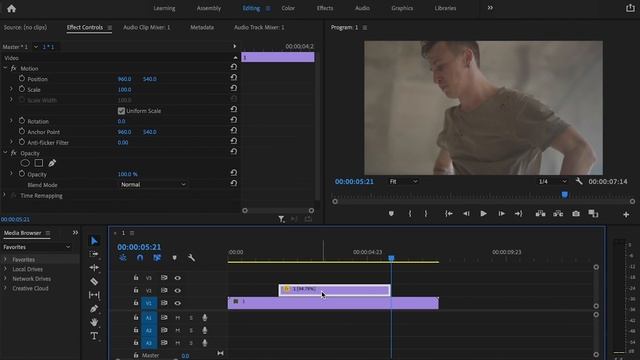Screen dimensions: 640x360
Task: Expand Time Remapping effect
Action: point(4,195)
